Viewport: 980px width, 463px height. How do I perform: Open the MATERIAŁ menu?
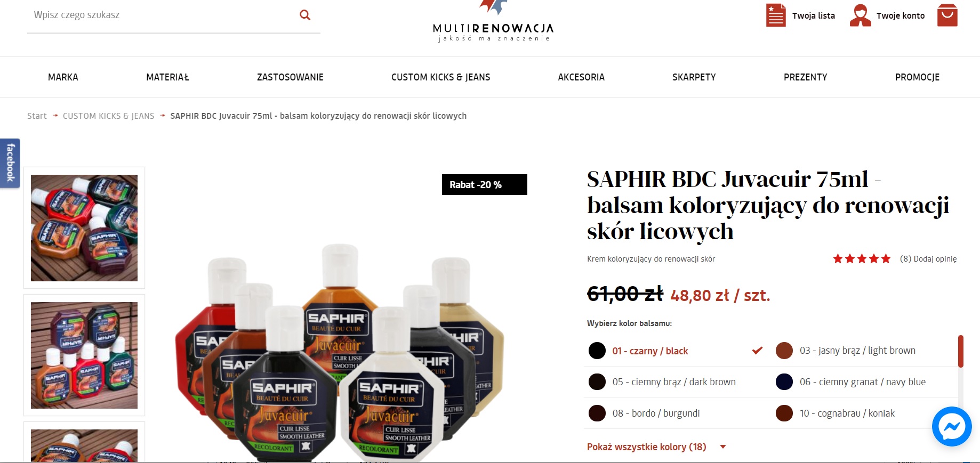167,77
